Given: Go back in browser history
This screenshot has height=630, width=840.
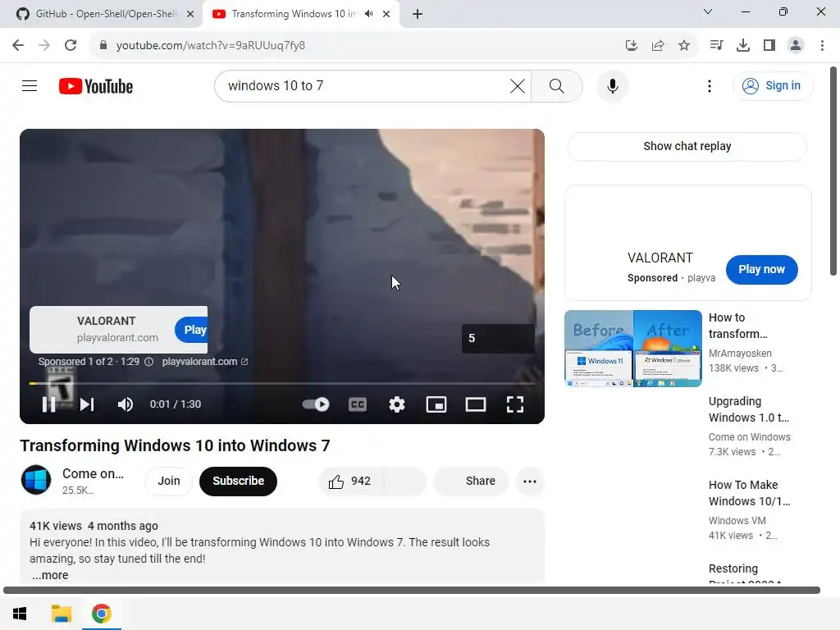Looking at the screenshot, I should [x=18, y=45].
